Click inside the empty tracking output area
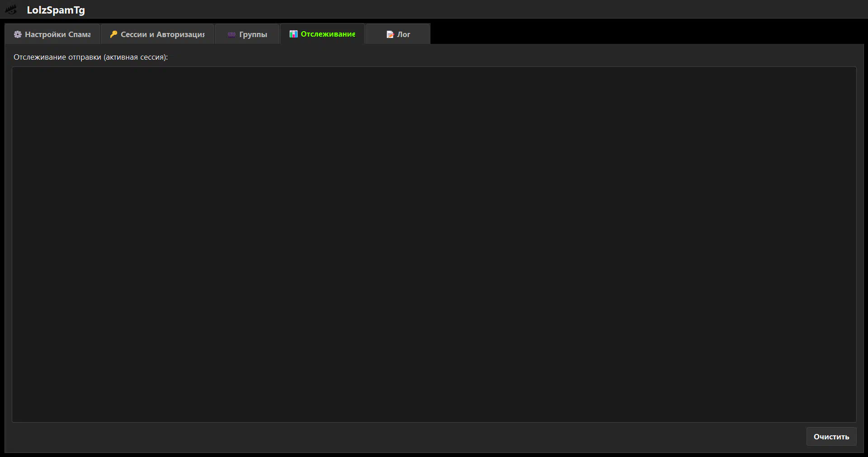The image size is (868, 457). pyautogui.click(x=434, y=244)
